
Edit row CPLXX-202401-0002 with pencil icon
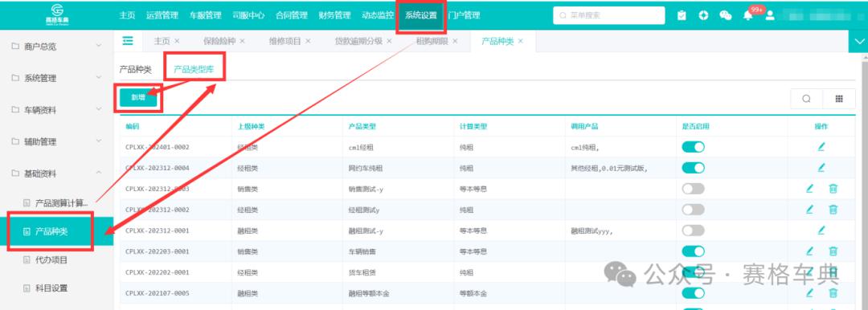tap(821, 147)
